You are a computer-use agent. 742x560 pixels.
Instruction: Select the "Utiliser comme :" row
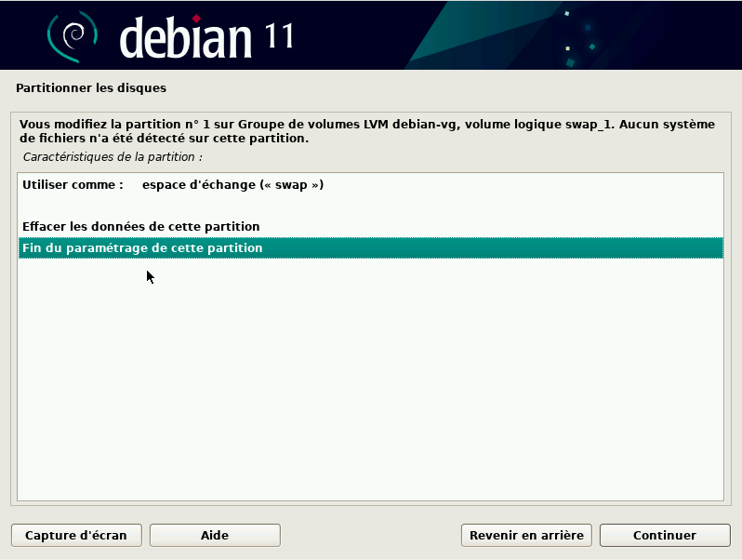tap(73, 185)
